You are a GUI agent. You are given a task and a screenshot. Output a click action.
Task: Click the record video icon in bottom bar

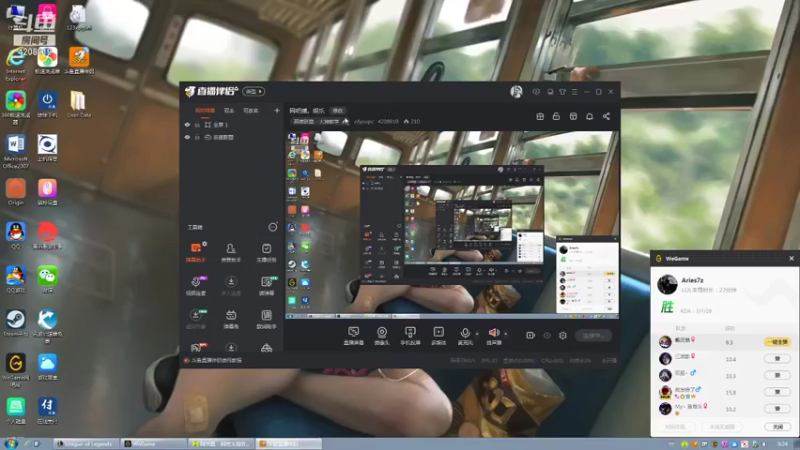coord(531,335)
